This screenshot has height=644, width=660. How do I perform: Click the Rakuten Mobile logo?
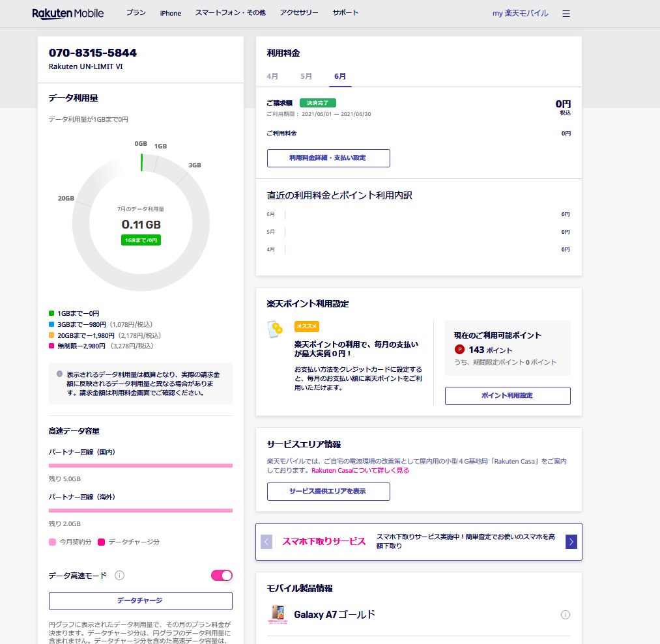[68, 14]
